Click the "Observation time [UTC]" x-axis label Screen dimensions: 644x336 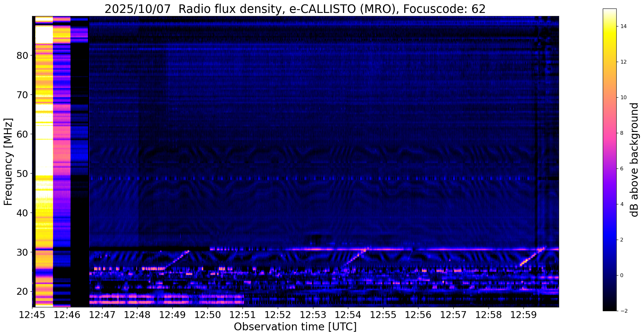tap(295, 327)
